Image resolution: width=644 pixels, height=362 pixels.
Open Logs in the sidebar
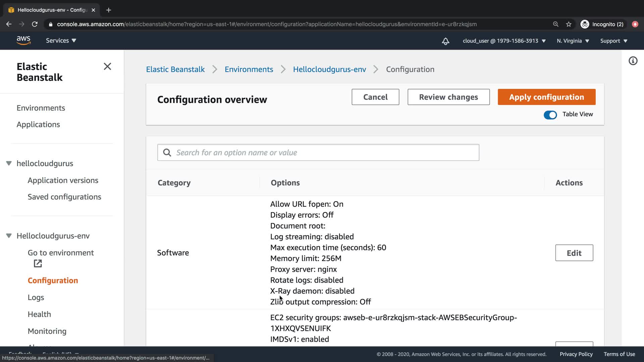(x=36, y=297)
